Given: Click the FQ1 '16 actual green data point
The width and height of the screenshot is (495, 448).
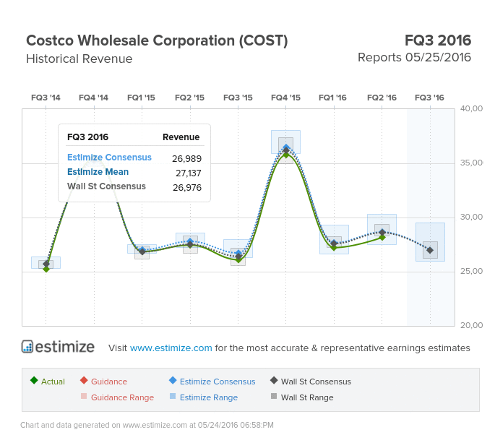Looking at the screenshot, I should click(334, 248).
